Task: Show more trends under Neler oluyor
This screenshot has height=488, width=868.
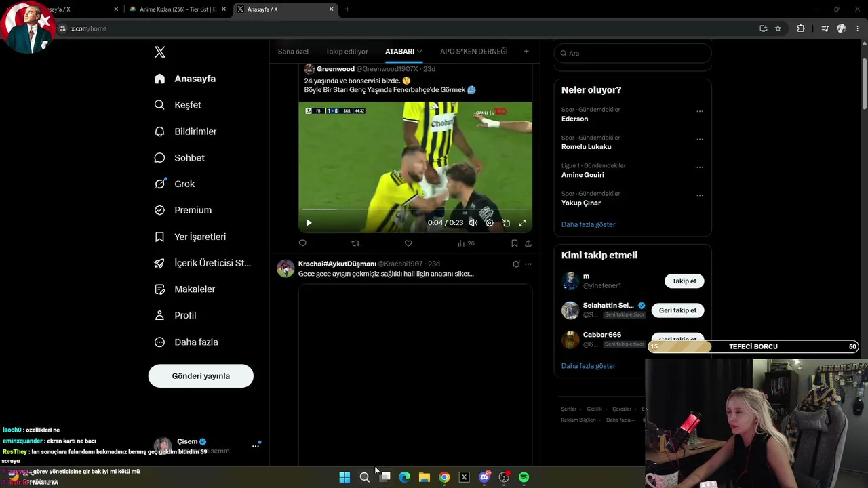Action: coord(588,224)
